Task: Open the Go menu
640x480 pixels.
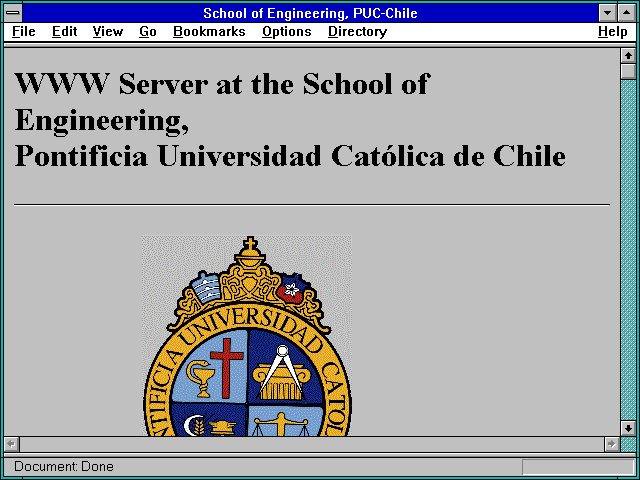Action: pyautogui.click(x=148, y=32)
